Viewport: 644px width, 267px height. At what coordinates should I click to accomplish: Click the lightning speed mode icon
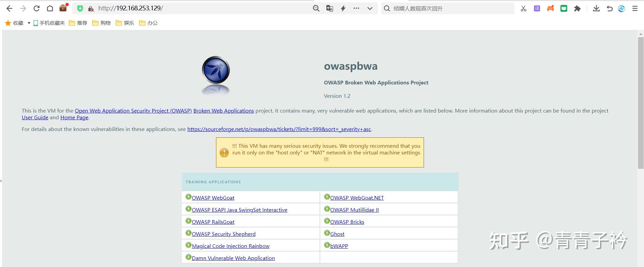click(x=343, y=8)
